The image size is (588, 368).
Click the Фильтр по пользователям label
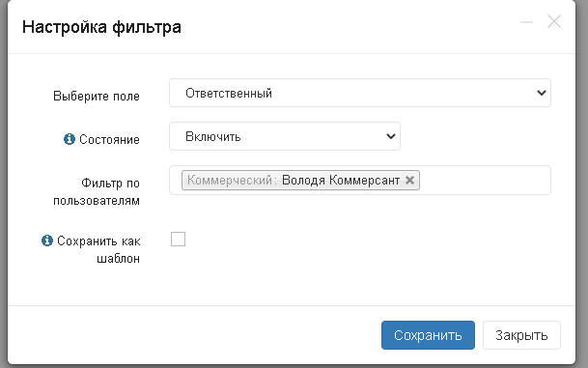(97, 192)
